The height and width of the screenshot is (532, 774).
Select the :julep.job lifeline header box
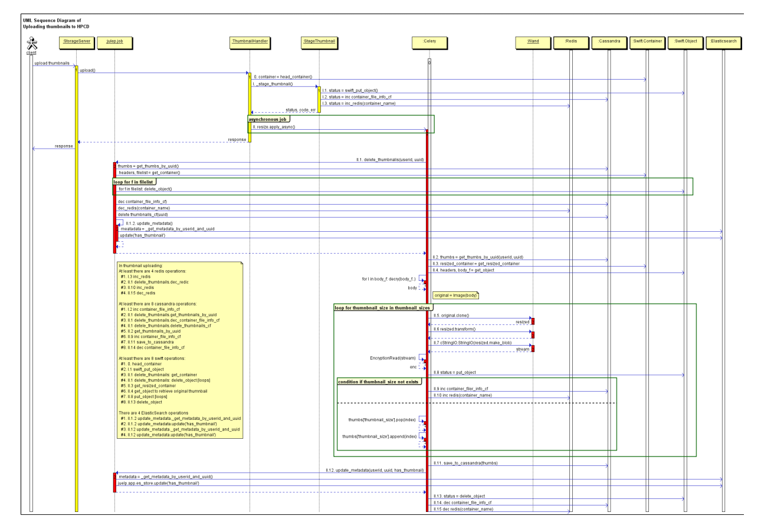click(x=116, y=42)
